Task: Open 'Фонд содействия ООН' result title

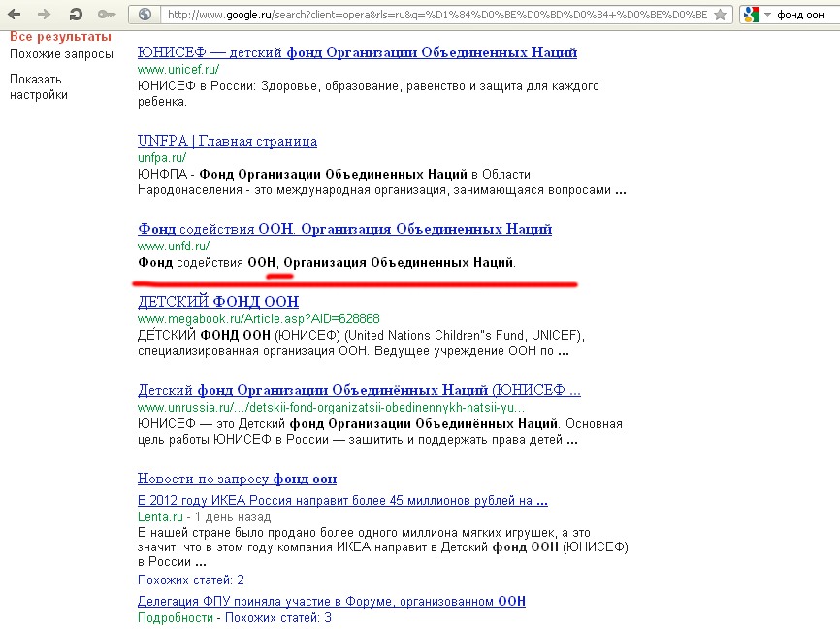Action: [344, 229]
